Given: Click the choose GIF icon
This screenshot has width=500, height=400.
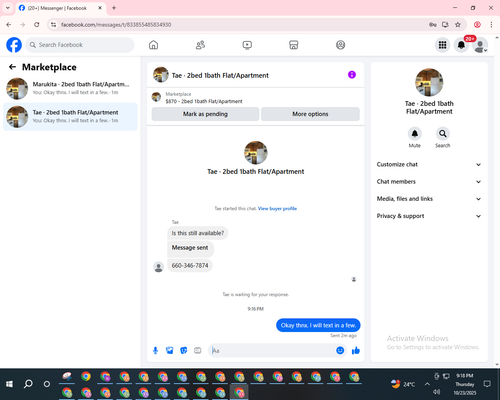Looking at the screenshot, I should [x=198, y=350].
